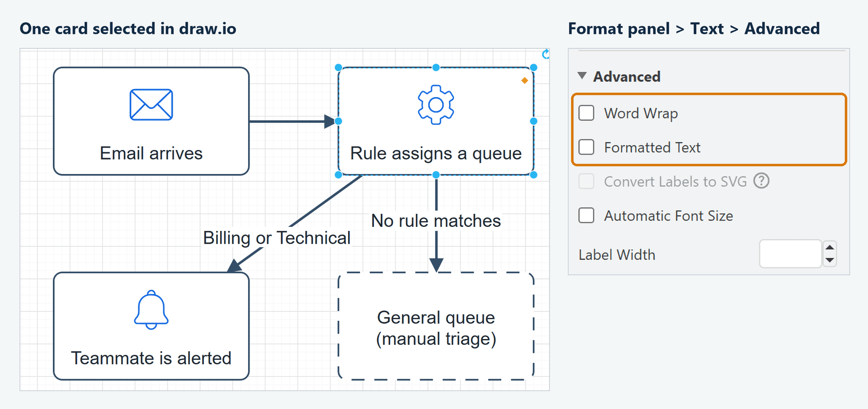Click the bottom-left resize handle of selected card
Screen dimensions: 868x409
[x=338, y=175]
